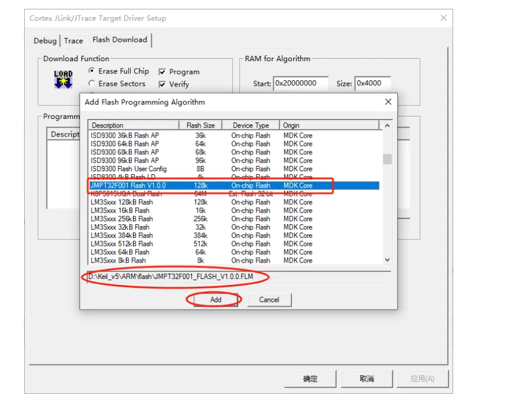Image resolution: width=532 pixels, height=395 pixels.
Task: Close the Add Flash Programming Algorithm dialog
Action: (388, 102)
